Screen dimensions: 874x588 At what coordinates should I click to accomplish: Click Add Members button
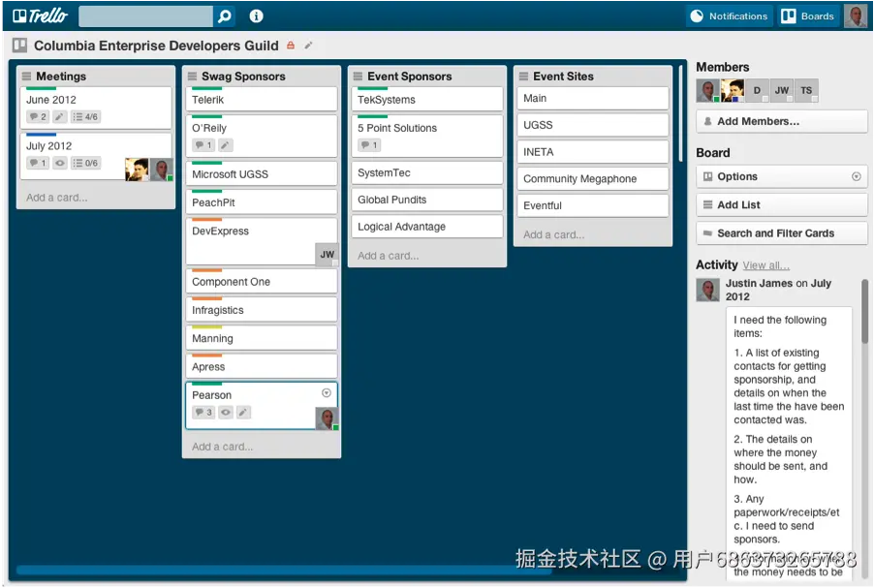pos(782,121)
